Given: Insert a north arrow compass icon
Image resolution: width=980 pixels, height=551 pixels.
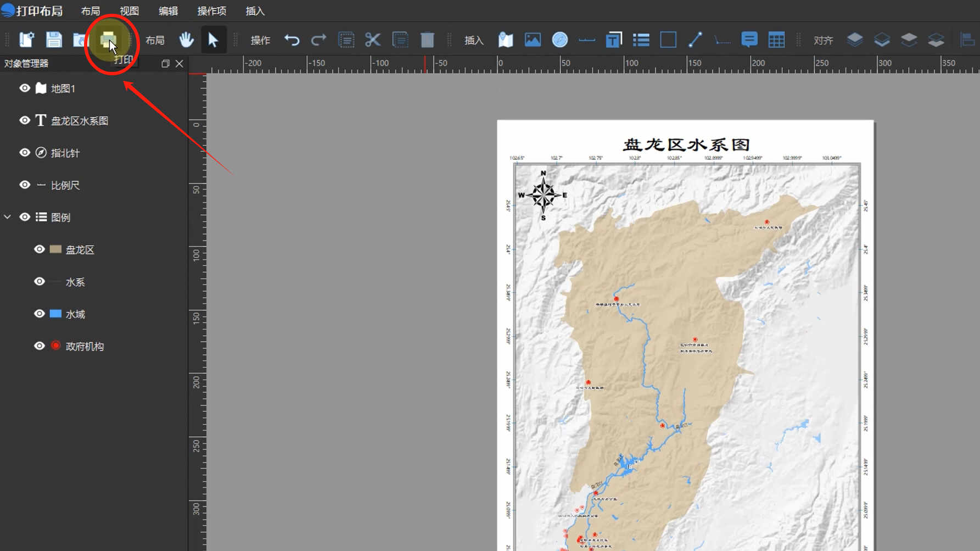Looking at the screenshot, I should (x=560, y=40).
